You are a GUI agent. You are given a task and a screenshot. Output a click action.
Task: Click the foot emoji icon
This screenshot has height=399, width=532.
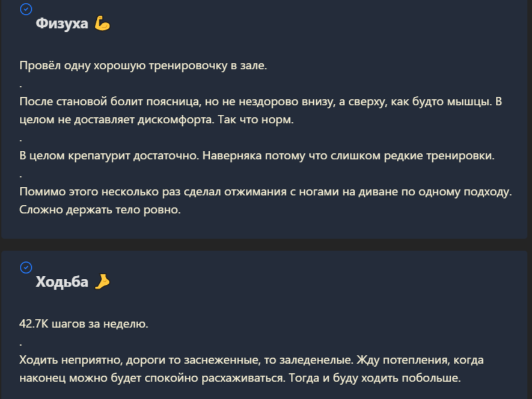pos(102,281)
